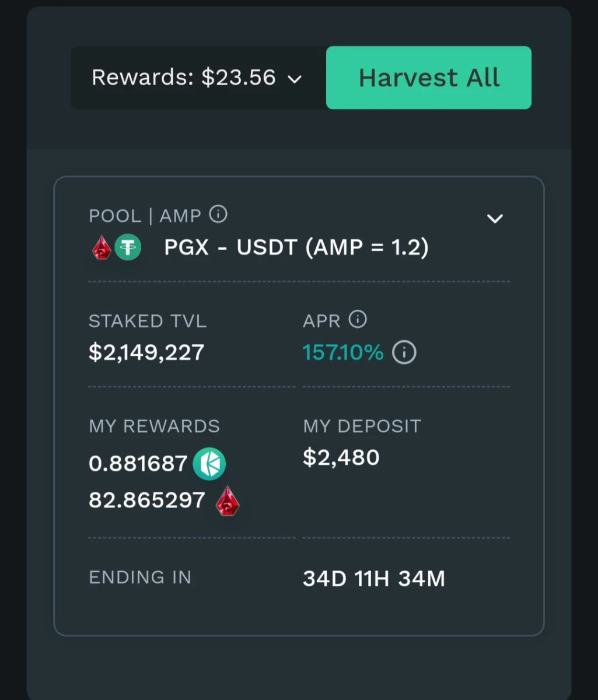
Task: Click the Harvest All button
Action: (x=429, y=78)
